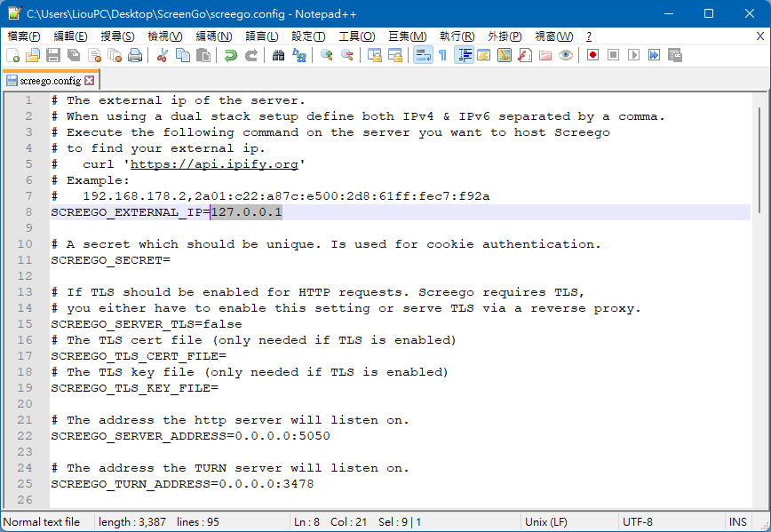Toggle Word Wrap toolbar button

pos(423,55)
